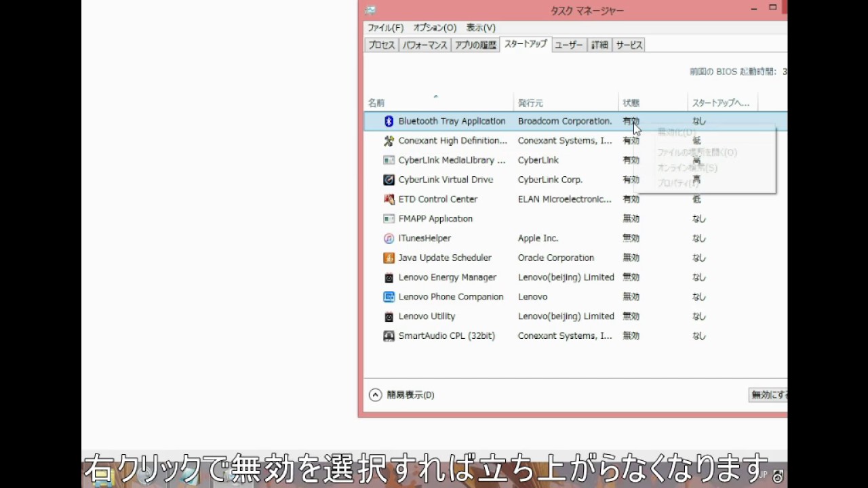Select SmartAudio CPL (32bit) row name
Screen dimensions: 868x488
pyautogui.click(x=447, y=336)
